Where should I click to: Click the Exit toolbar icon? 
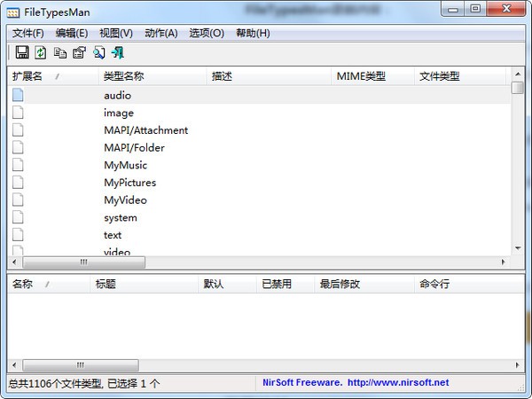pos(118,52)
